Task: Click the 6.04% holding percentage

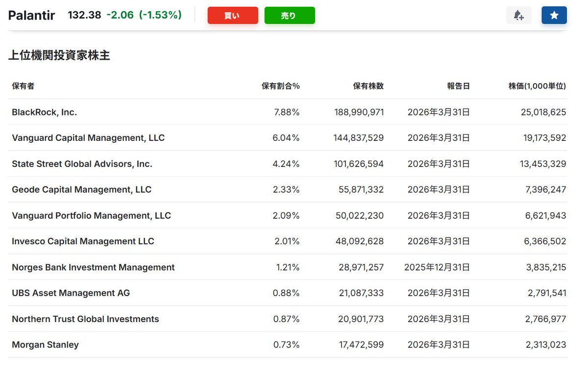Action: (x=286, y=138)
